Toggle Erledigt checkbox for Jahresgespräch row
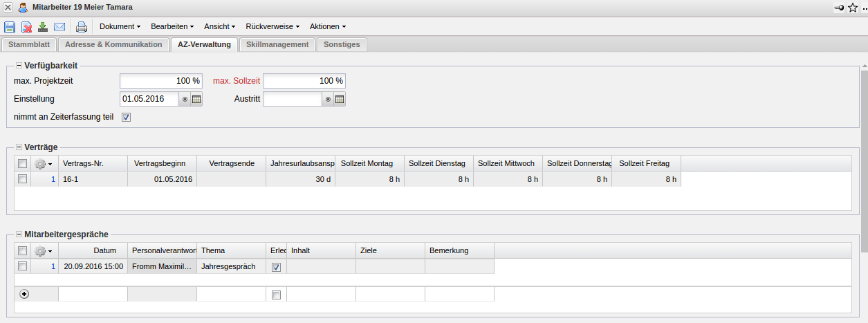Viewport: 868px width, 323px height. 276,266
